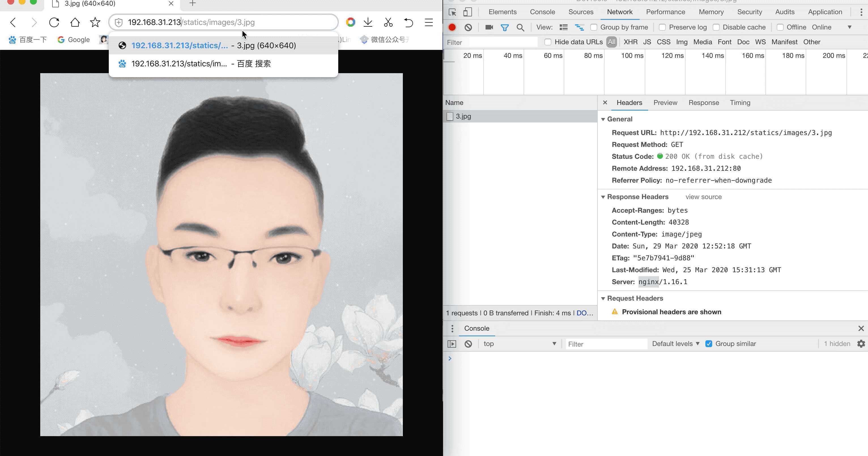Tick the Hide data URLs checkbox
The width and height of the screenshot is (868, 456).
[x=548, y=42]
